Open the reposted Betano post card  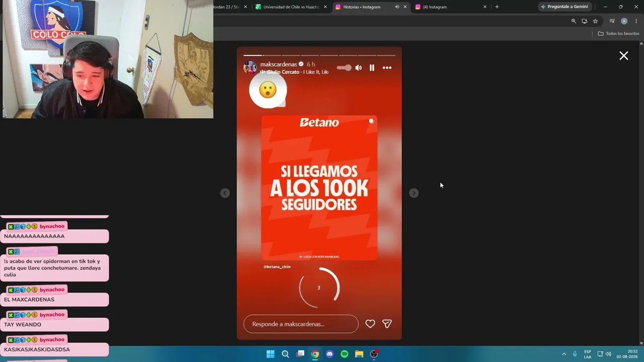319,188
